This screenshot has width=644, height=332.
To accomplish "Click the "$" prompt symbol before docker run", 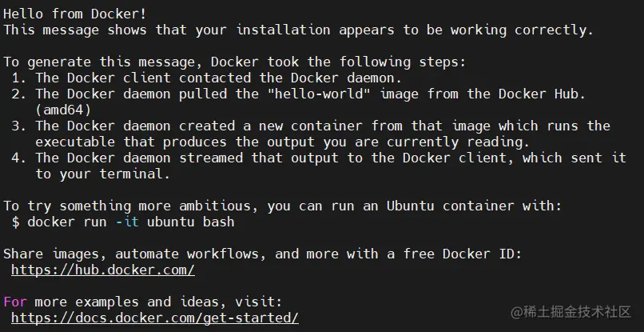I will 15,222.
